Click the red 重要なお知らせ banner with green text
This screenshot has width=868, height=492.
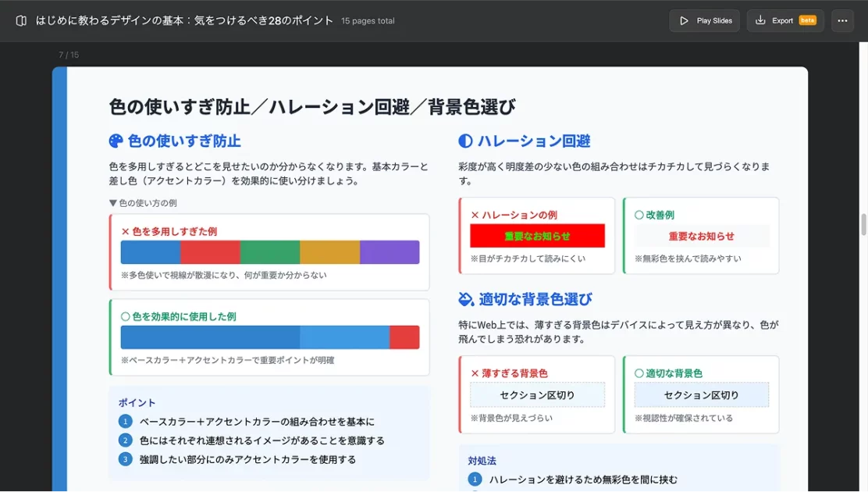coord(537,236)
